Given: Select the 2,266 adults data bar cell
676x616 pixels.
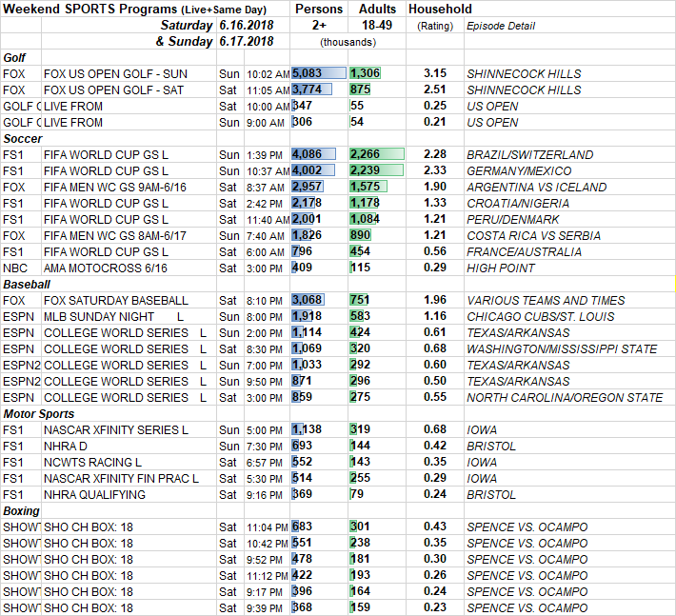Looking at the screenshot, I should [376, 154].
